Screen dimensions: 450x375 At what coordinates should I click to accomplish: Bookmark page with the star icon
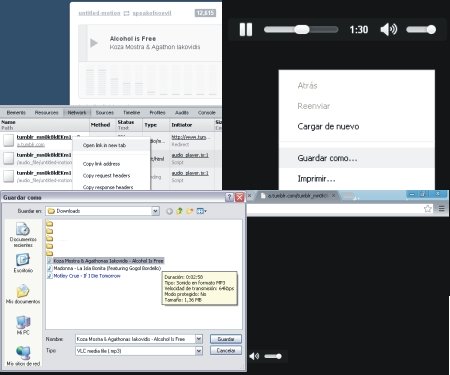(428, 209)
